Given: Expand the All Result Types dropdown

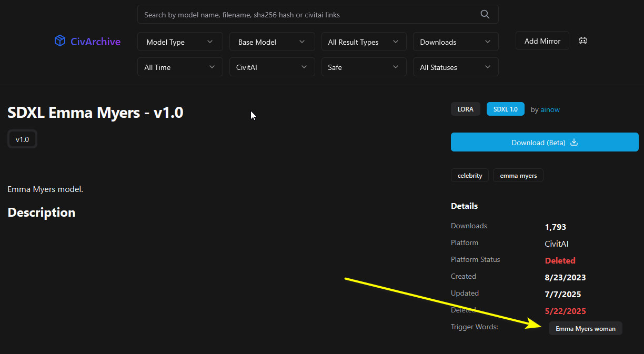Looking at the screenshot, I should 364,42.
